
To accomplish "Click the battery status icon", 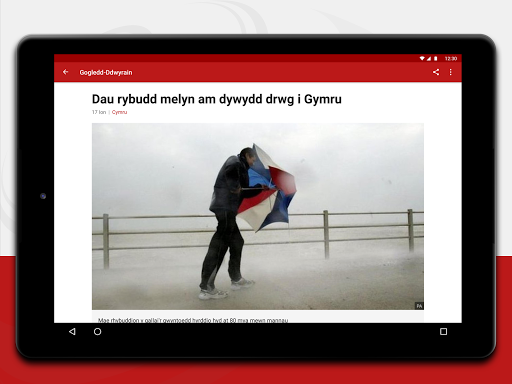I will point(436,58).
